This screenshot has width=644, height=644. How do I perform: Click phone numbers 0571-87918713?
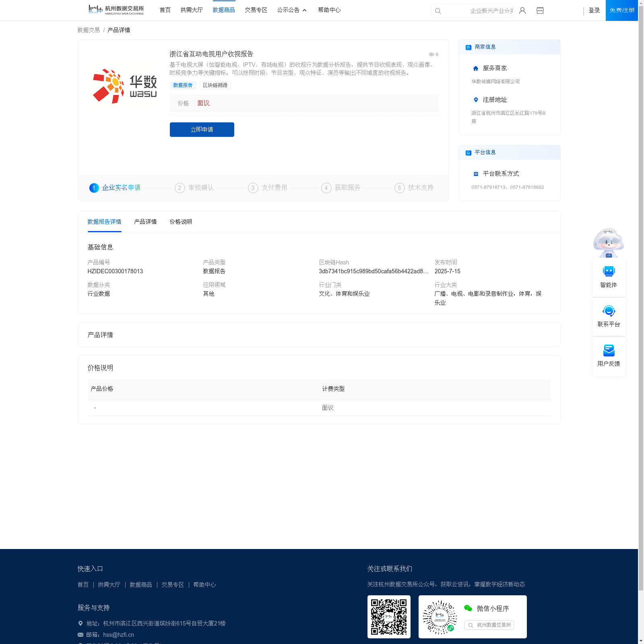click(x=508, y=187)
